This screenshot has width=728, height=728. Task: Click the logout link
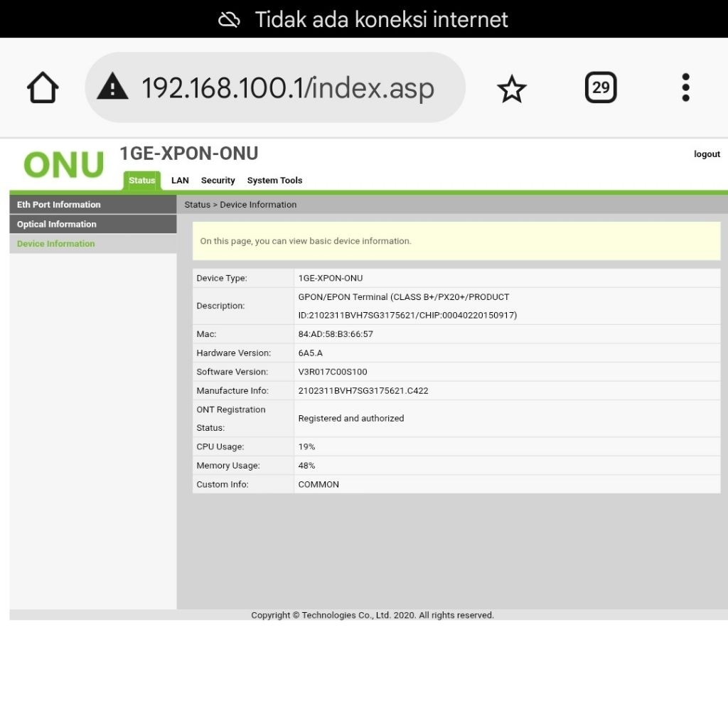tap(707, 154)
